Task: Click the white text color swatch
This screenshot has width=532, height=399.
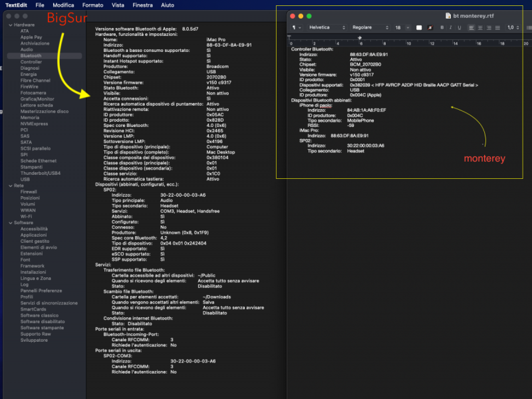Action: tap(419, 27)
